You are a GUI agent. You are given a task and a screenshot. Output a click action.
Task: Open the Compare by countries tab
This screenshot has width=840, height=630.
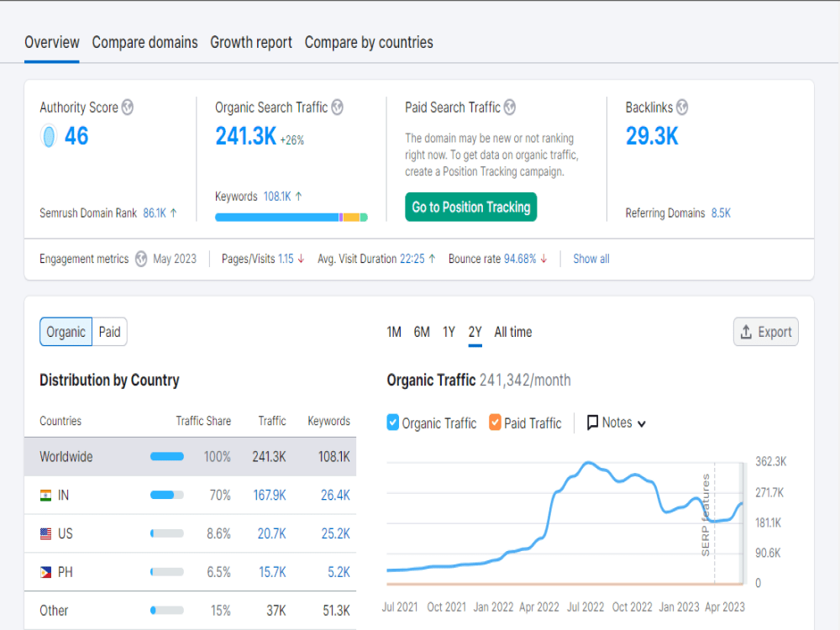tap(369, 43)
